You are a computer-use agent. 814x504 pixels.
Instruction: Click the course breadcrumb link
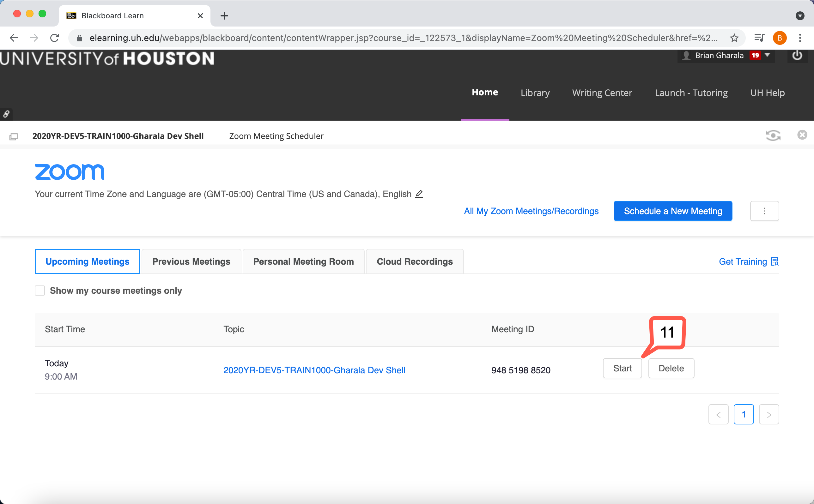[x=118, y=136]
